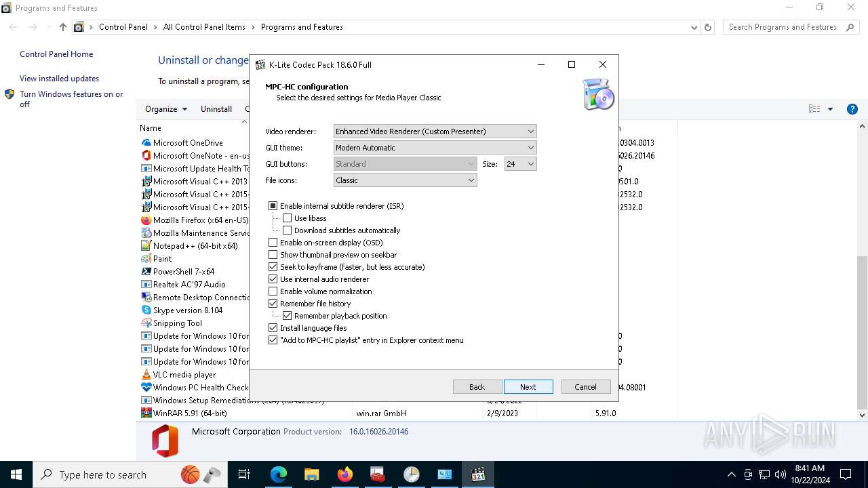Click the Paint icon in programs list

[x=146, y=259]
